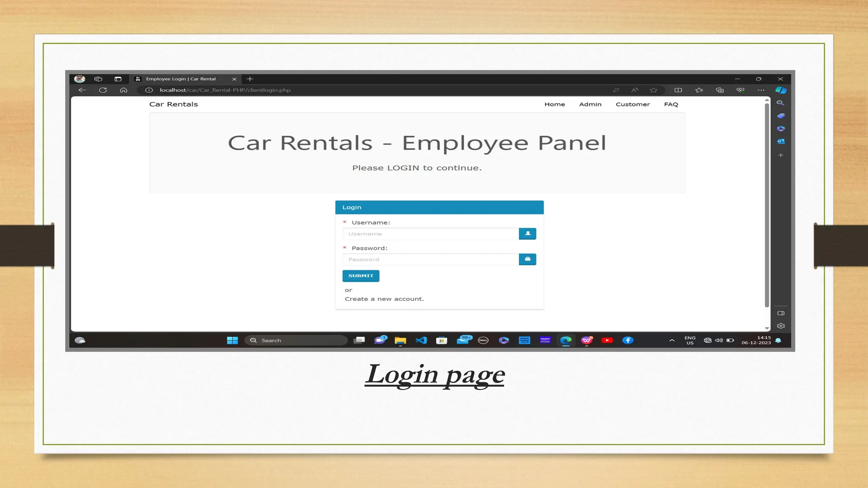Click the browser Back arrow
The height and width of the screenshot is (488, 868).
pyautogui.click(x=82, y=90)
